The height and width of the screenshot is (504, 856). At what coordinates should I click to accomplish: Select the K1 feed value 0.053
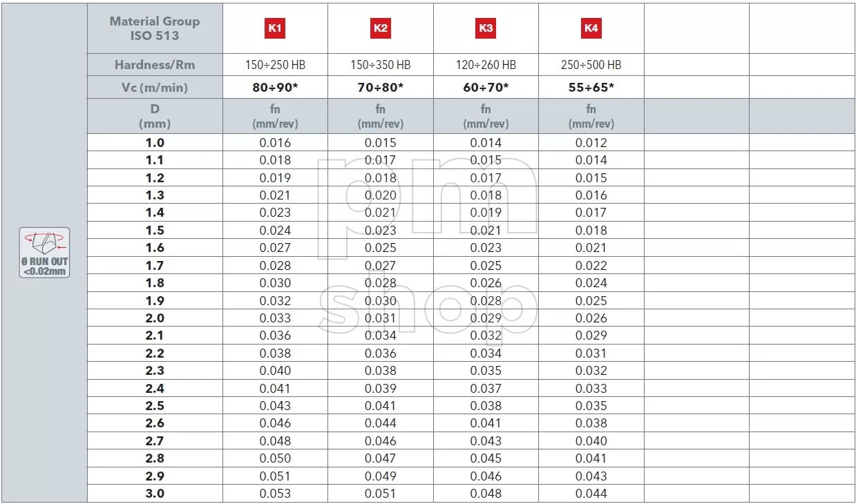pos(275,494)
